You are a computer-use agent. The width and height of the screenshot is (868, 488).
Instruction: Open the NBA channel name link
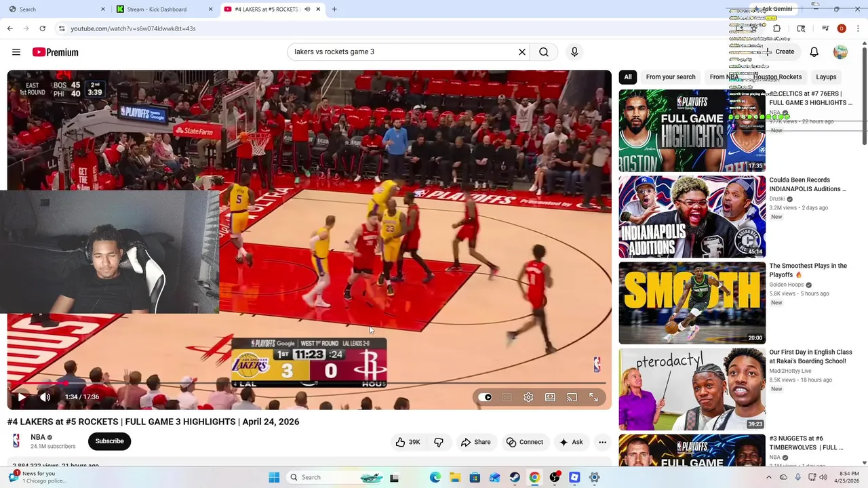pos(38,437)
